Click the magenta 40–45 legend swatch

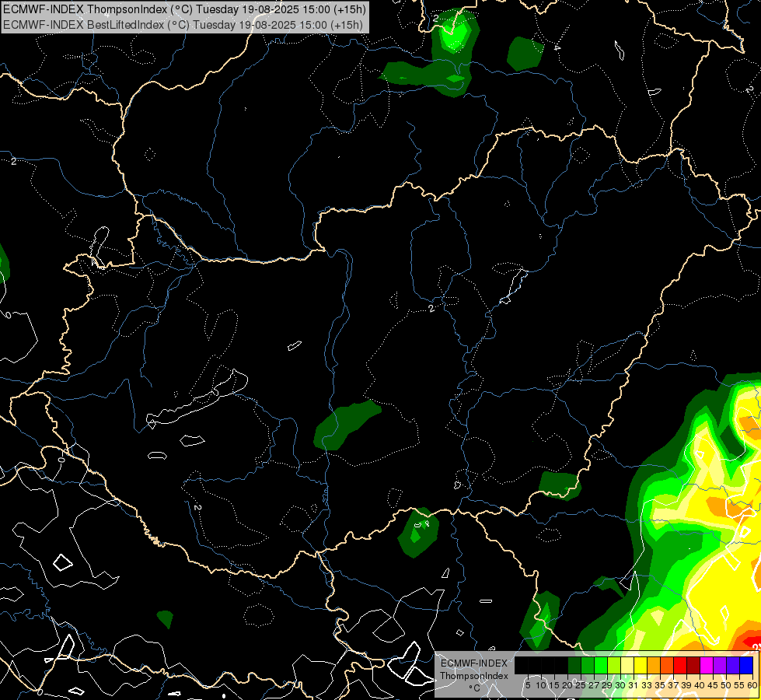pos(707,666)
